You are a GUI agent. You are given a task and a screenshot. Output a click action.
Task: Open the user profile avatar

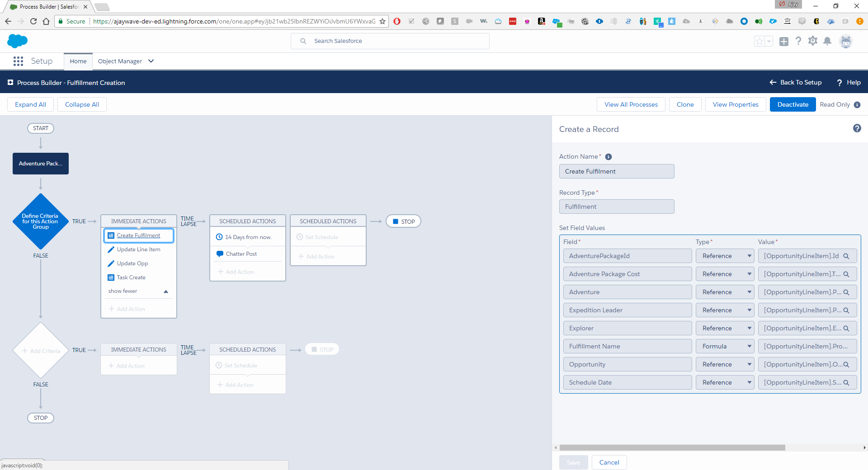846,41
